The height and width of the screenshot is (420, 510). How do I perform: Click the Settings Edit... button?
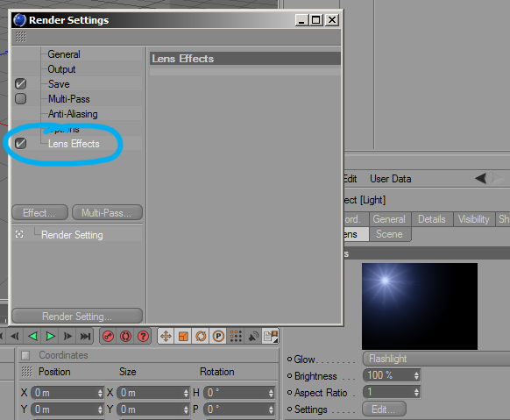tap(384, 409)
